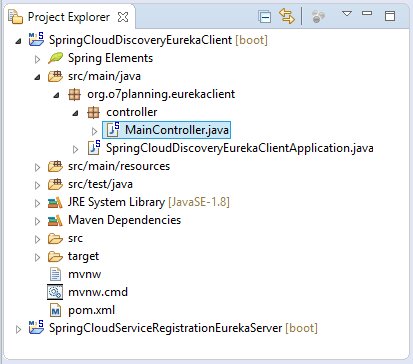Click the src plain folder icon

(55, 239)
